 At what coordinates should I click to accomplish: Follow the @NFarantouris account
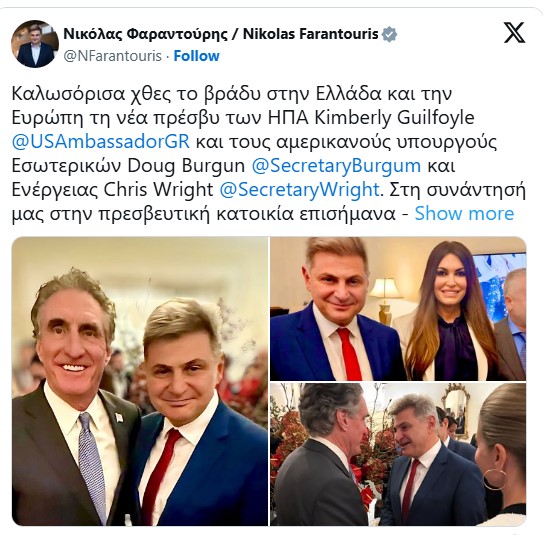(196, 56)
